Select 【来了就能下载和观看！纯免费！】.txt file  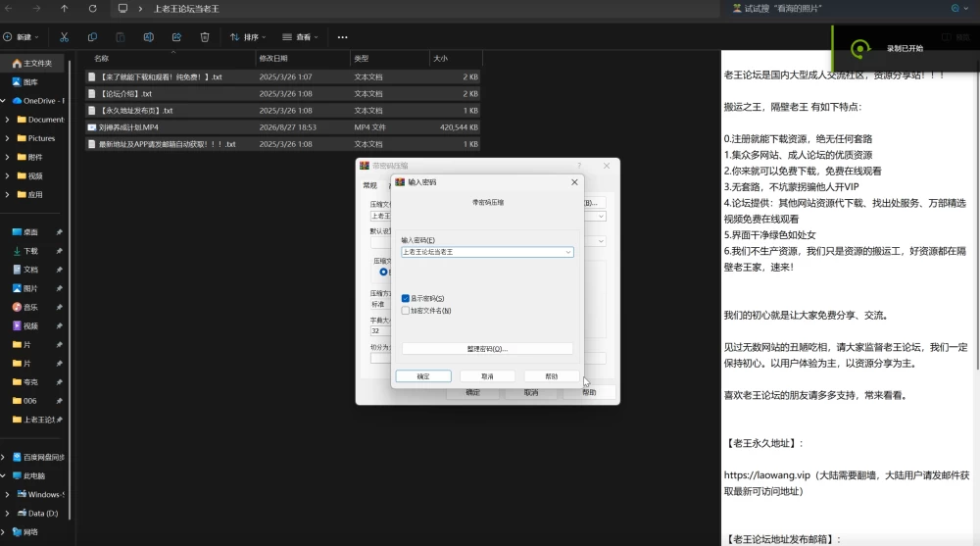click(282, 76)
